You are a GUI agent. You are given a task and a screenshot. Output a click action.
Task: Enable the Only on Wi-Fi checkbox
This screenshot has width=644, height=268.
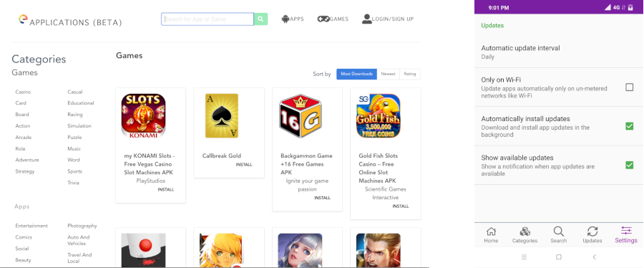629,87
